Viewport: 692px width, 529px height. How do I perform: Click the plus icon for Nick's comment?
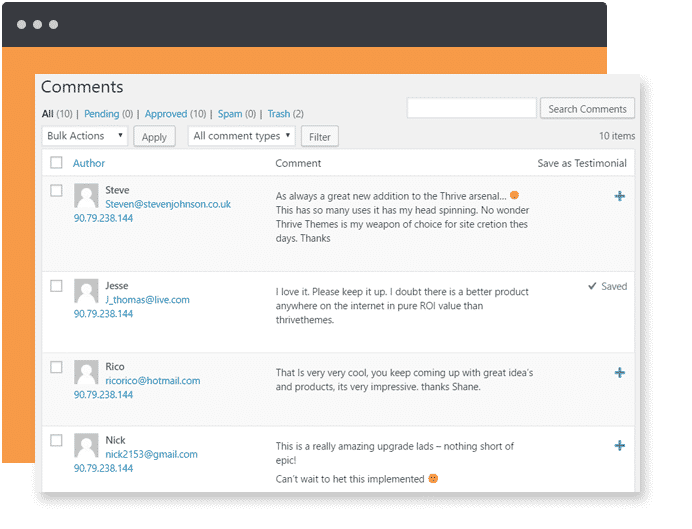coord(620,446)
